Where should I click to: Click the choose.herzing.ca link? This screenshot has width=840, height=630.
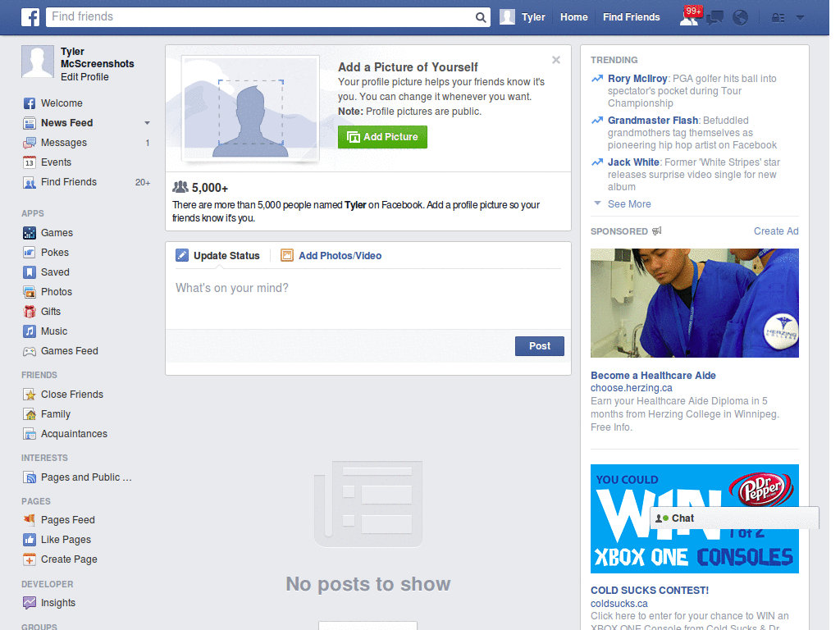tap(631, 388)
